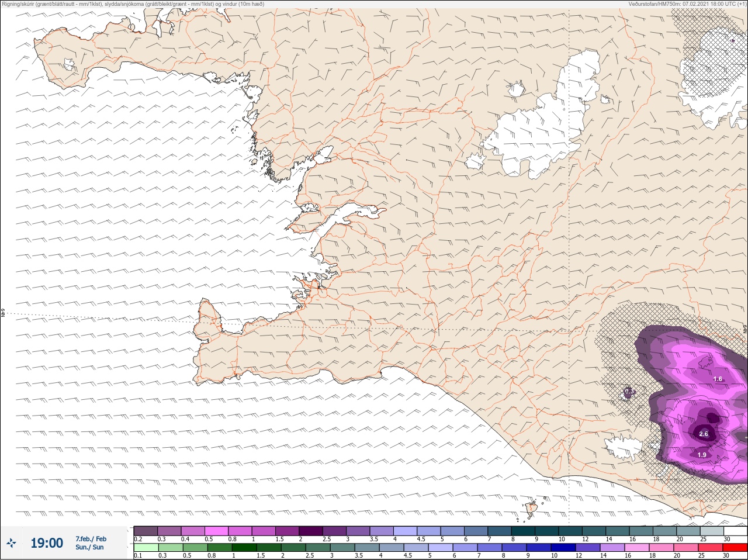Click the 19:00 forecast time label
This screenshot has height=560, width=748.
tap(47, 543)
